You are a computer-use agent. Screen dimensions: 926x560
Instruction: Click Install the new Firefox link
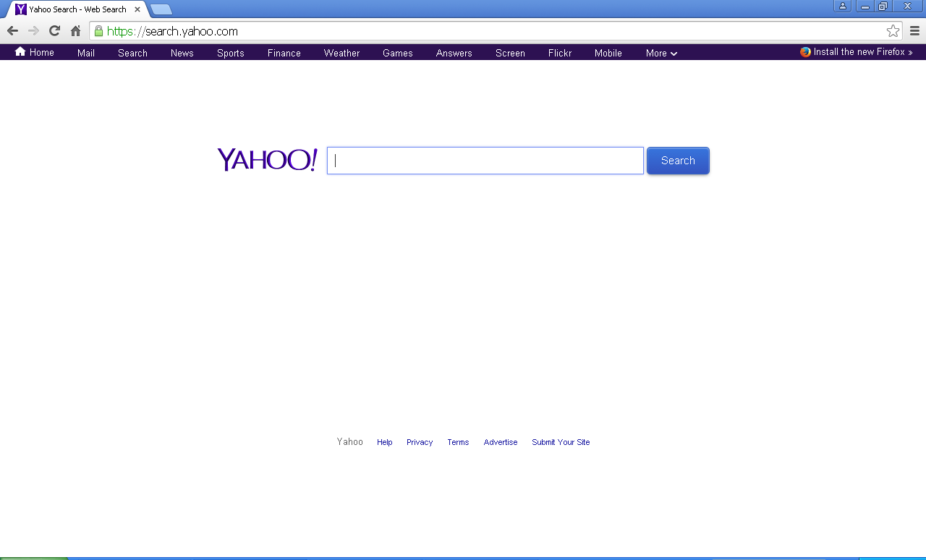863,52
